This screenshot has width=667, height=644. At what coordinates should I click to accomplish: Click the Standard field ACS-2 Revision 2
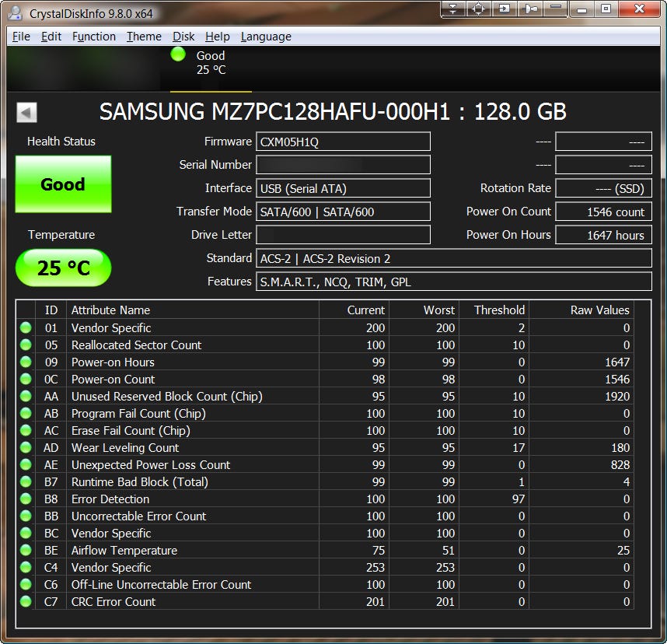[453, 258]
